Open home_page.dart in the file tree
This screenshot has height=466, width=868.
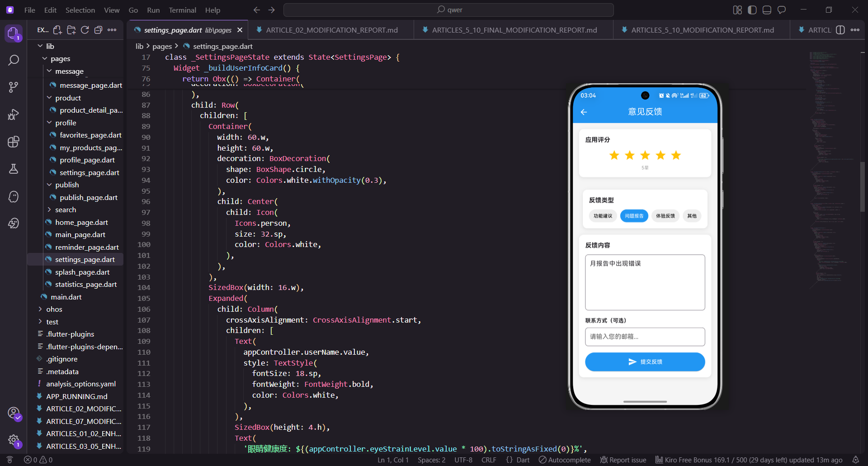[x=81, y=222]
